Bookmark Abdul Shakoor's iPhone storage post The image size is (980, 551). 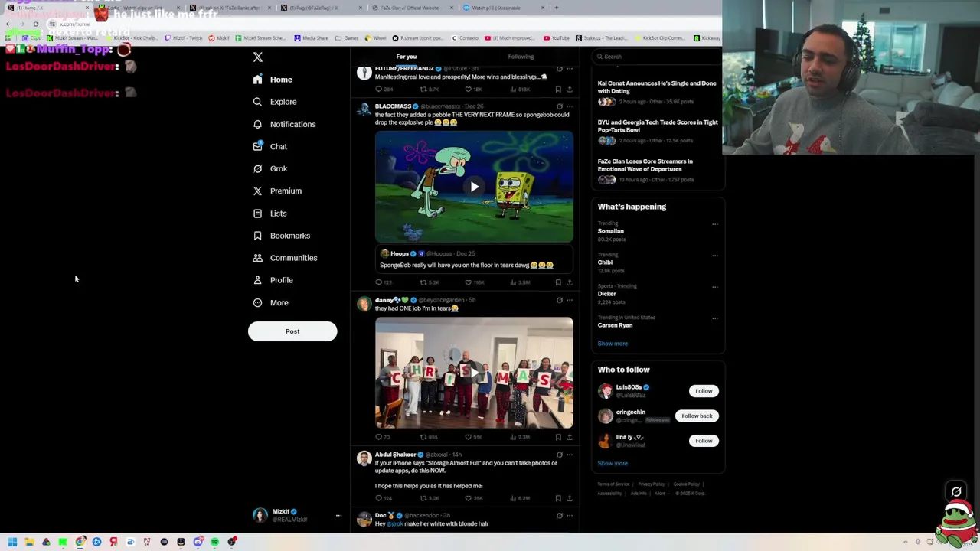[x=558, y=498]
